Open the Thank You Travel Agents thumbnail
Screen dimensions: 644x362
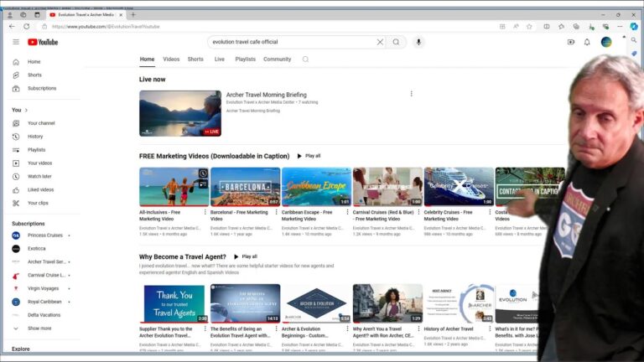(174, 303)
